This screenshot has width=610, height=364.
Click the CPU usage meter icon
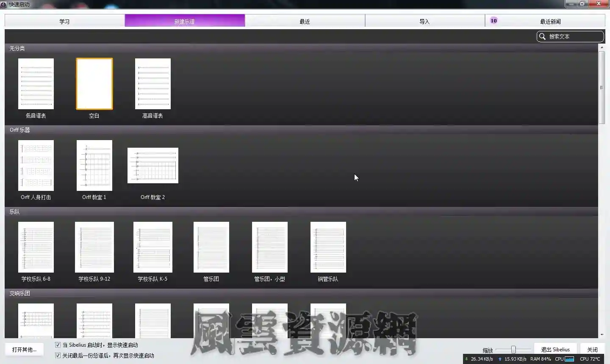point(569,359)
